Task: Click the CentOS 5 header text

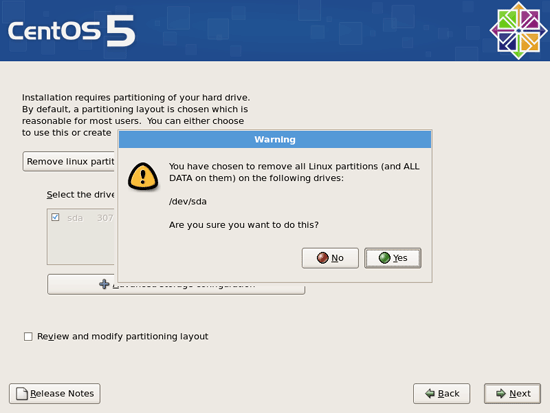Action: 72,31
